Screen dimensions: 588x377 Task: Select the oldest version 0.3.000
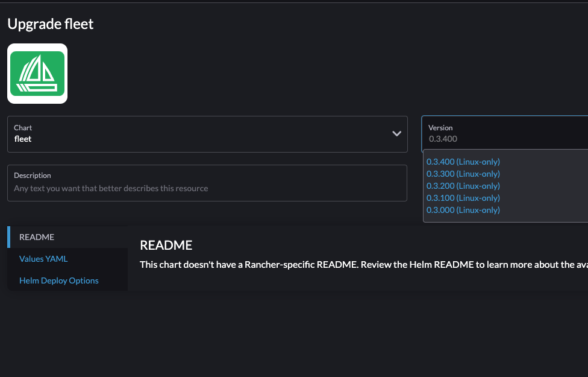point(463,210)
